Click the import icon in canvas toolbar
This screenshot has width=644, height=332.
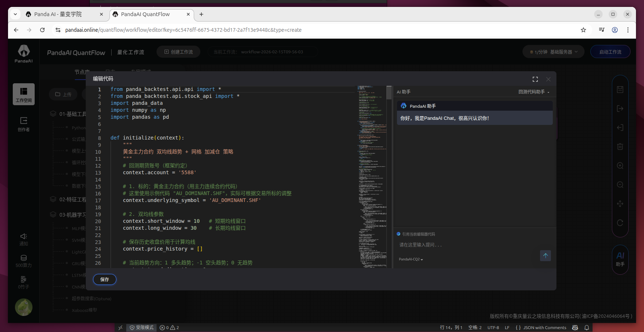(620, 127)
